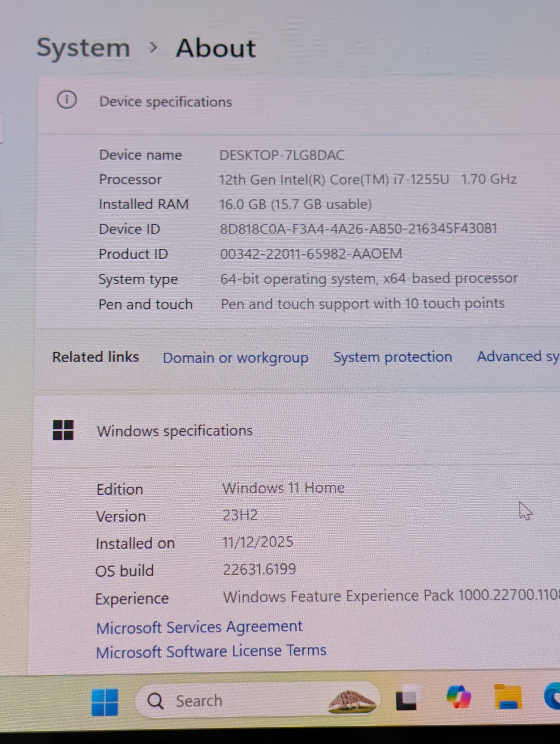Launch Copilot from the taskbar
560x744 pixels.
(459, 698)
